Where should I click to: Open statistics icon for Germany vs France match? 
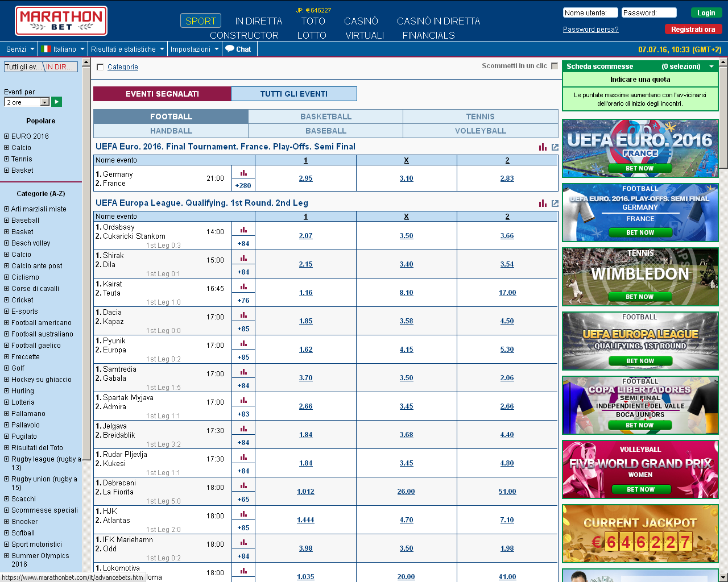tap(243, 173)
